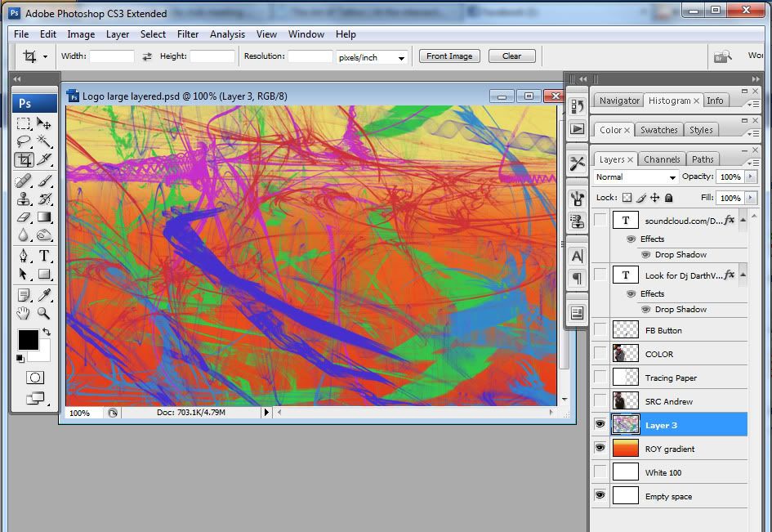Click the Front Image button
Screen dimensions: 772x532
point(449,56)
